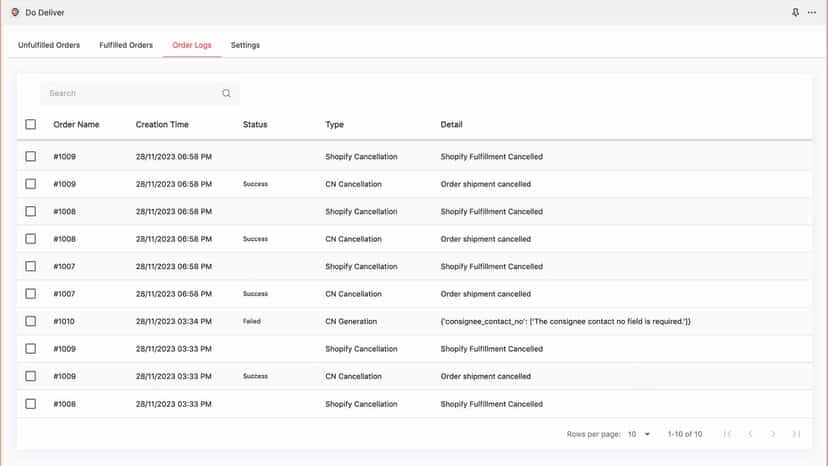Click Rows per page label
Image resolution: width=828 pixels, height=466 pixels.
point(594,434)
